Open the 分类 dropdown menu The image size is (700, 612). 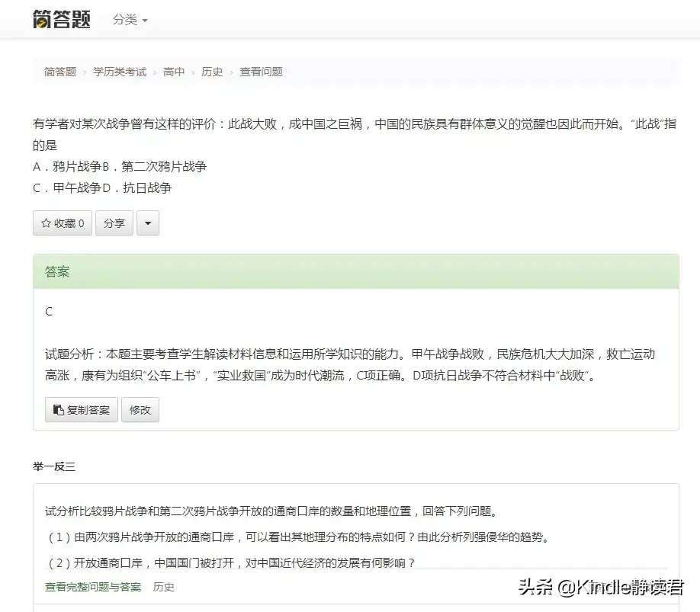[130, 20]
